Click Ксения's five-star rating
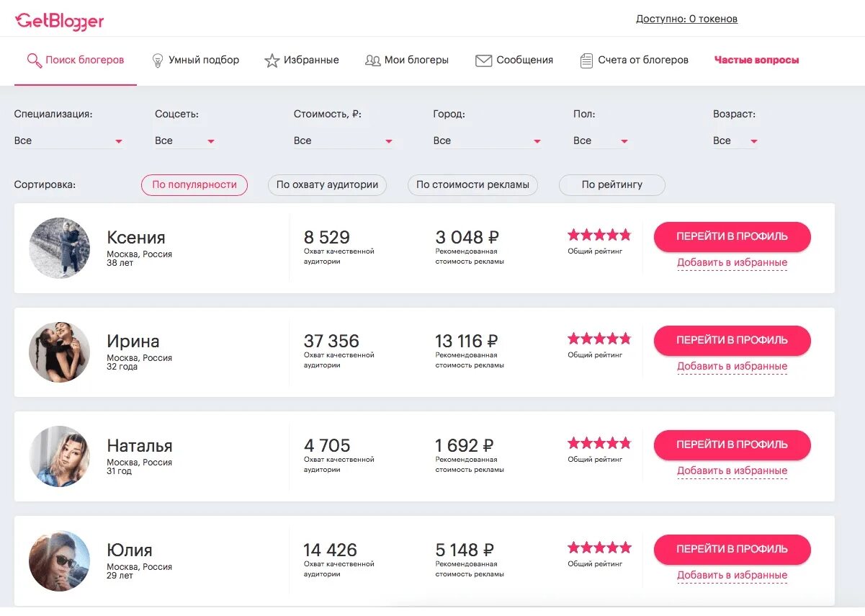The height and width of the screenshot is (616, 865). (x=599, y=235)
